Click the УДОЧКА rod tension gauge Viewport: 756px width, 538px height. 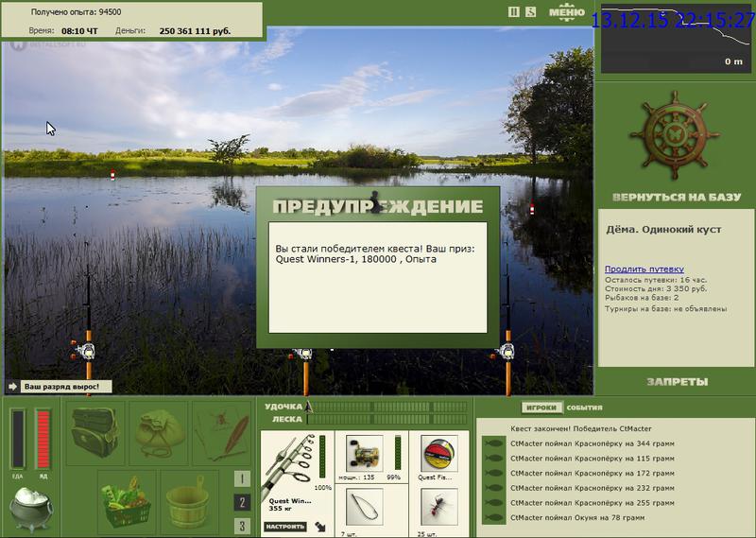click(x=387, y=407)
